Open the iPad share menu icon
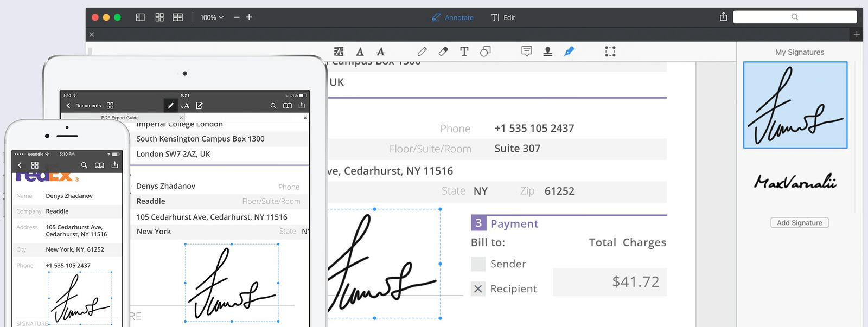This screenshot has width=868, height=327. 302,106
